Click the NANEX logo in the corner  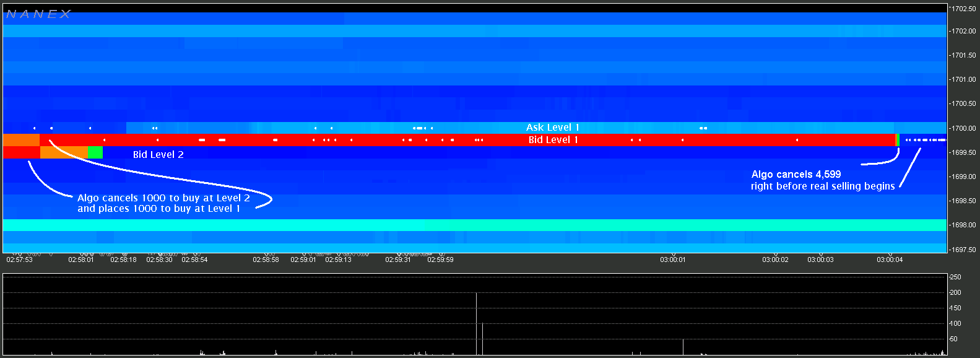pyautogui.click(x=38, y=14)
